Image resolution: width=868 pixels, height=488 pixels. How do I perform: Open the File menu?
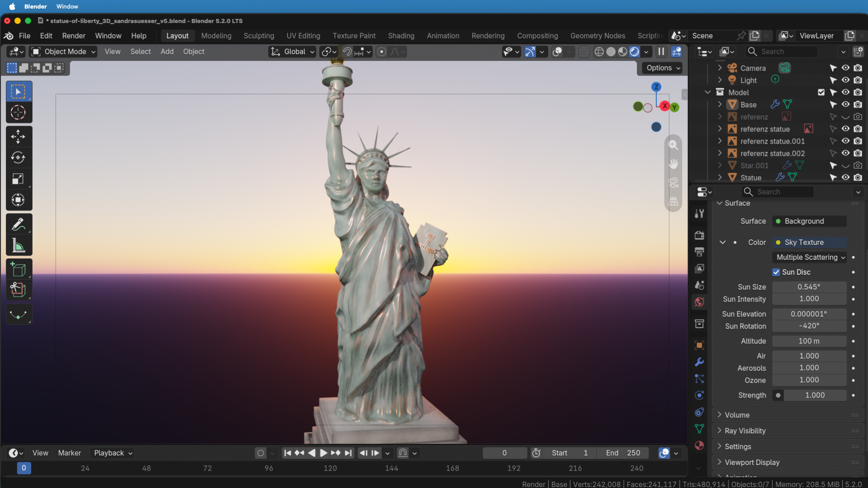24,36
